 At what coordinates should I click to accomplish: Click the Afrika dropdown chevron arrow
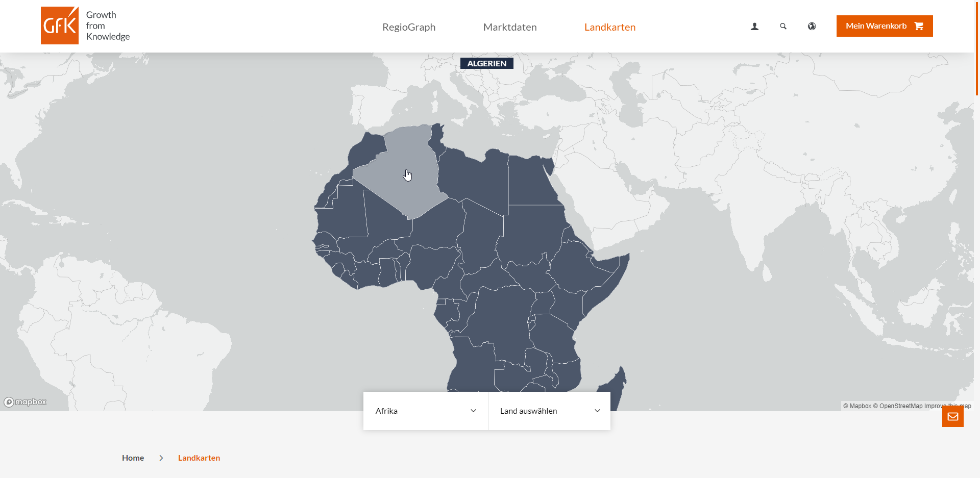click(473, 411)
